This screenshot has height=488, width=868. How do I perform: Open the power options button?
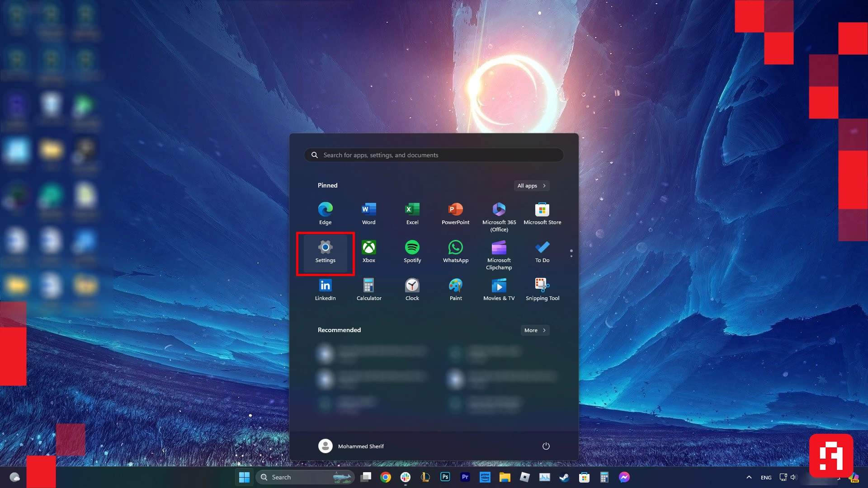(546, 446)
